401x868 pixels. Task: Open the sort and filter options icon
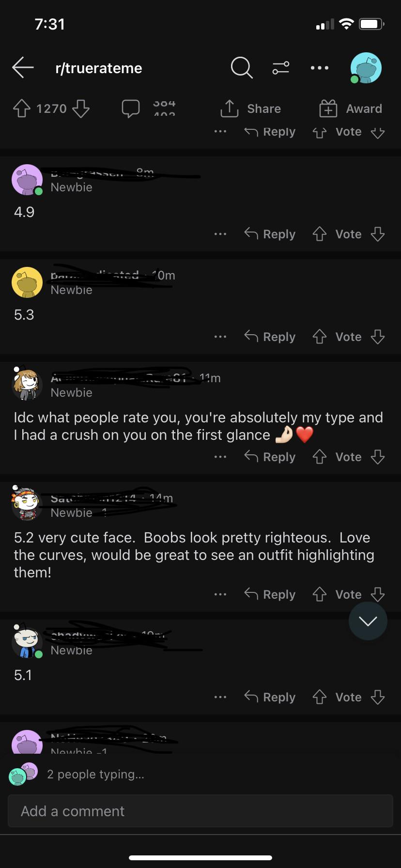[x=281, y=68]
